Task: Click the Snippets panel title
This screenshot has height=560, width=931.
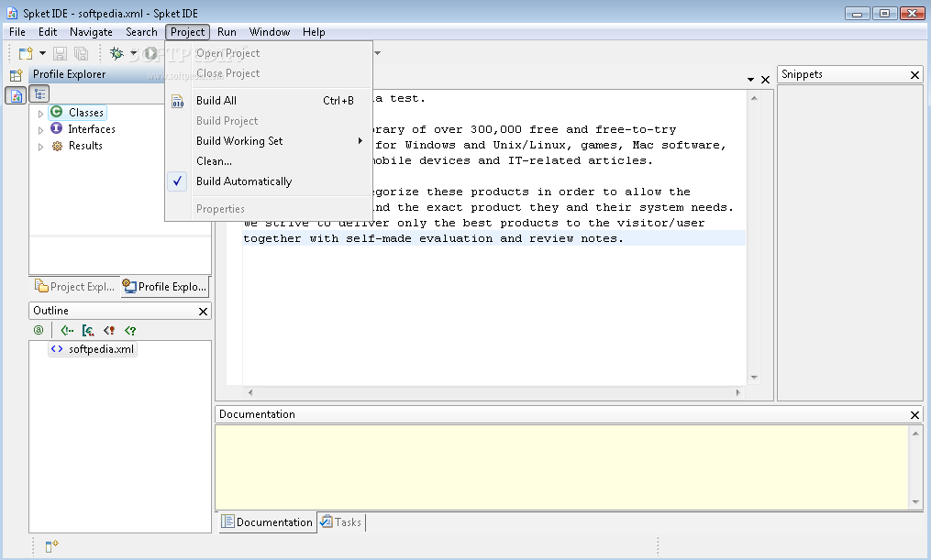Action: pyautogui.click(x=802, y=74)
